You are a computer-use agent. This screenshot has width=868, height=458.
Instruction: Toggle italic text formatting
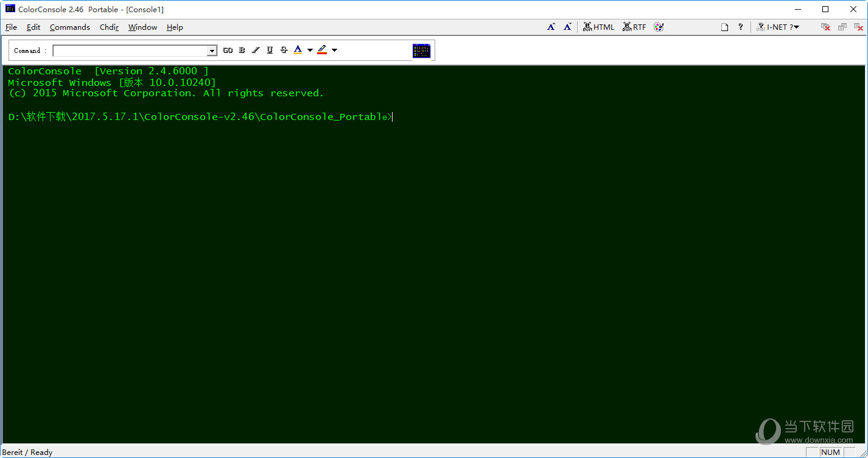coord(256,51)
